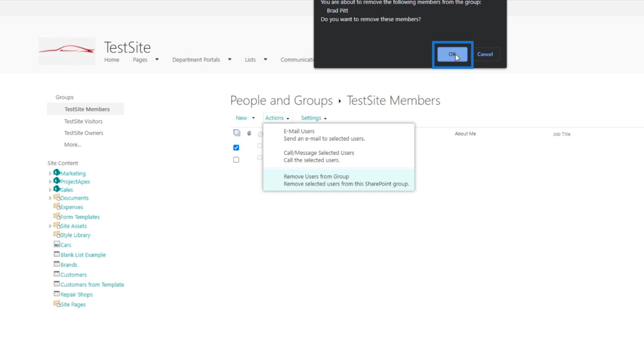
Task: Click the TestSite site title
Action: pos(127,48)
